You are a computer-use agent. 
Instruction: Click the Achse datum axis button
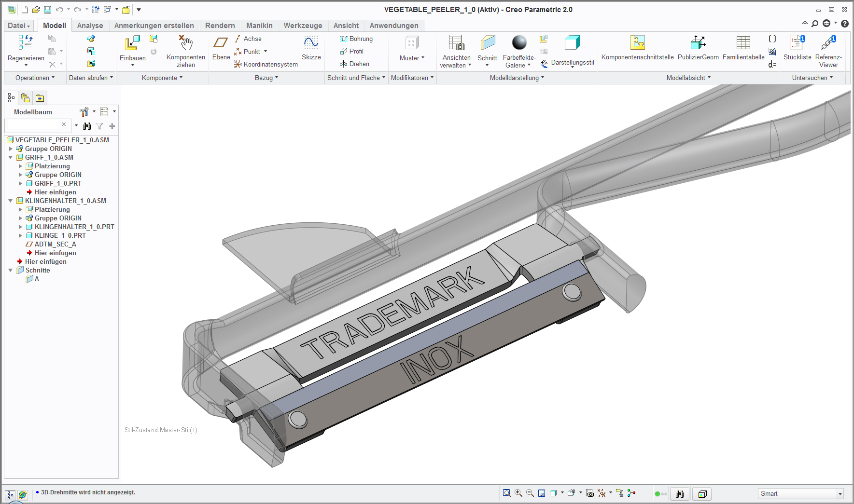tap(248, 39)
